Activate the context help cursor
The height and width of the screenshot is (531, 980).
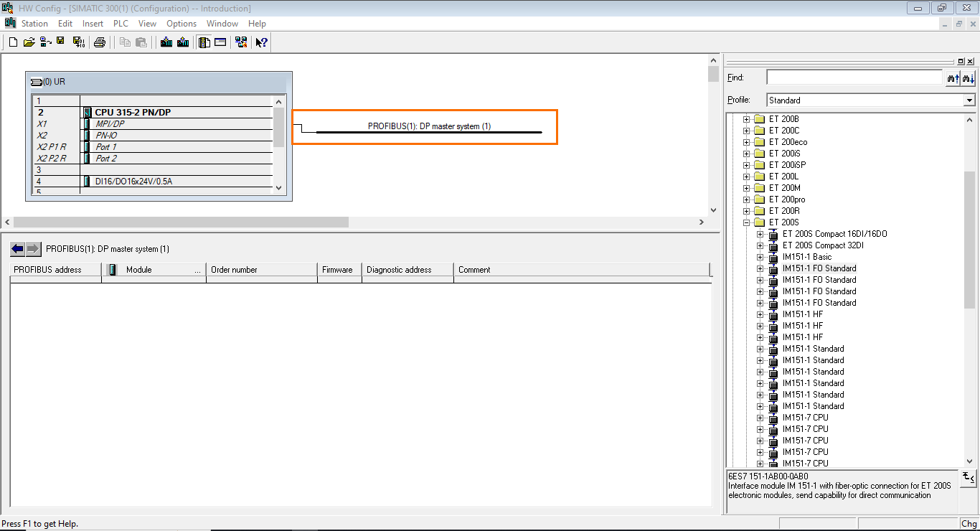coord(260,42)
